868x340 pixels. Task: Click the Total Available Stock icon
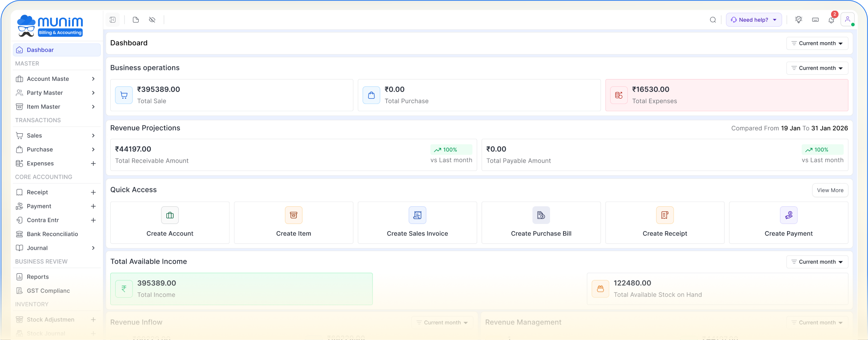600,289
